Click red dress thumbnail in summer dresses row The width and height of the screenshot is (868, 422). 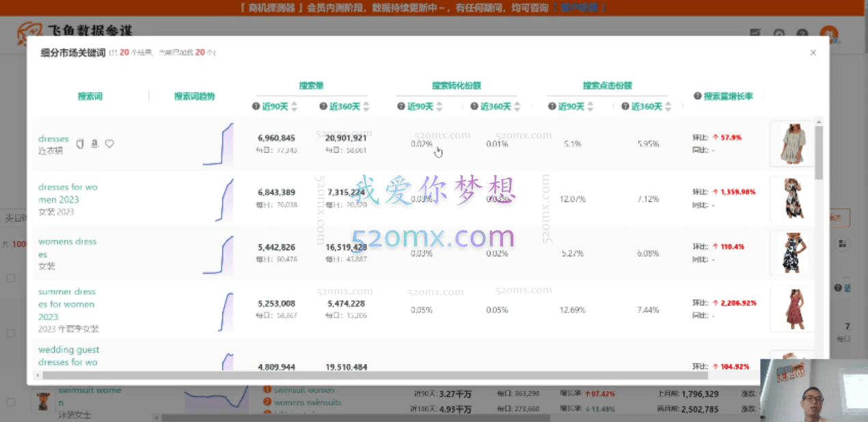[x=792, y=309]
